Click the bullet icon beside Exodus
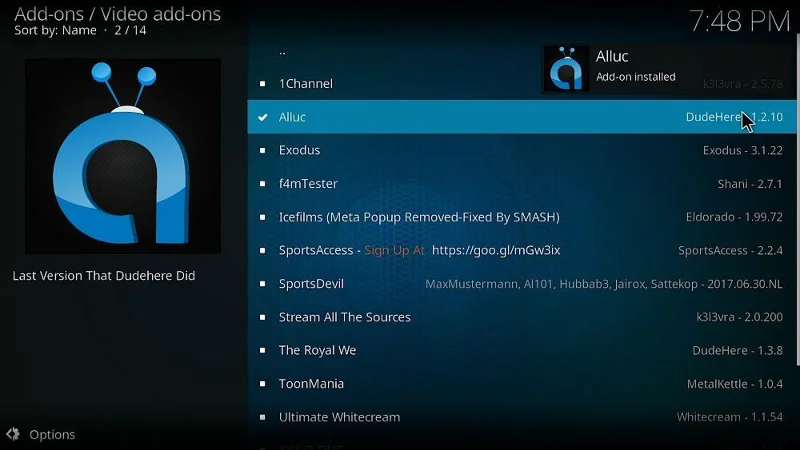 pos(262,151)
